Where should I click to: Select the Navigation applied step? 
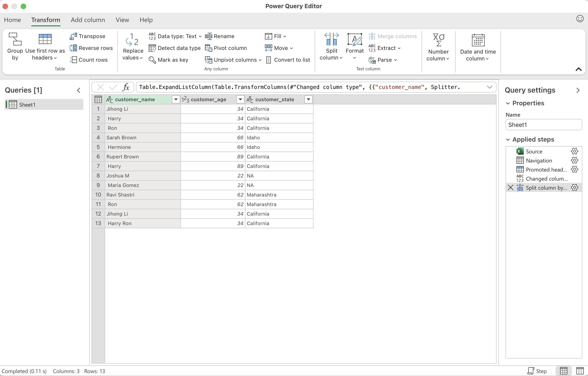[x=539, y=160]
